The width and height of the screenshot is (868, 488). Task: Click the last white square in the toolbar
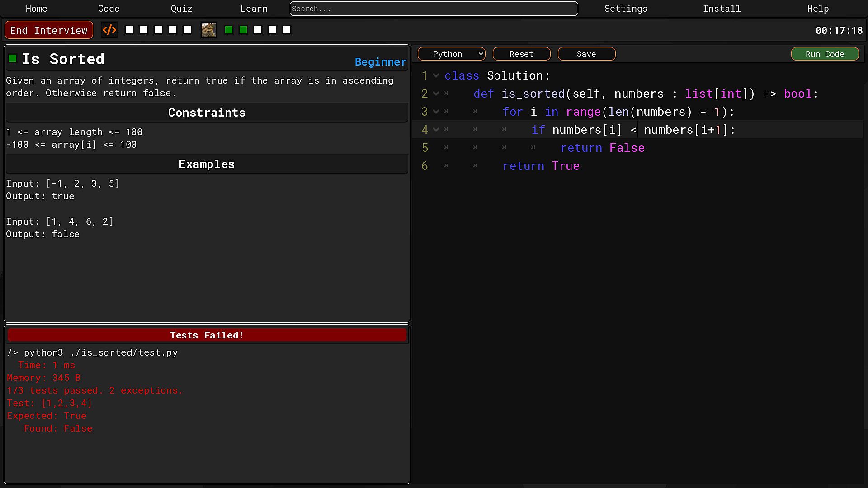click(287, 30)
